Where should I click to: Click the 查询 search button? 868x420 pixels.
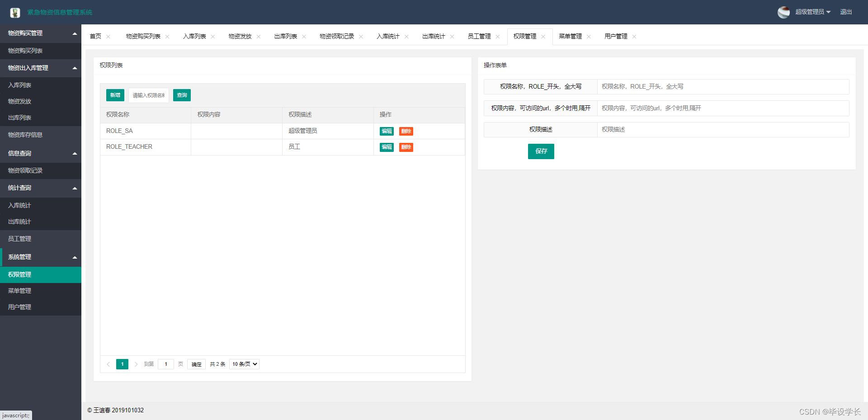tap(182, 95)
